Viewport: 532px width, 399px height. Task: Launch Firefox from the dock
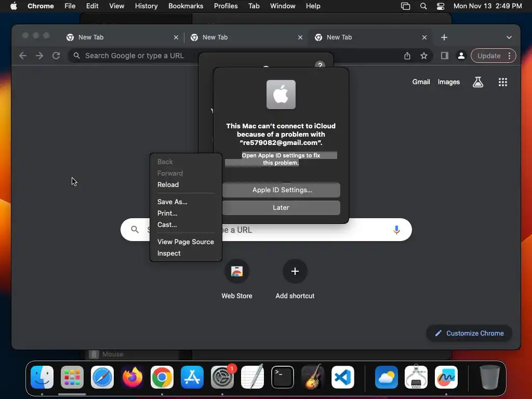click(x=132, y=377)
